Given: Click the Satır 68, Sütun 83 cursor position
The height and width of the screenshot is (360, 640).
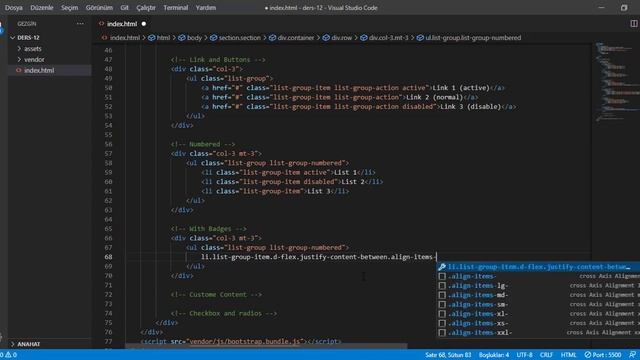Looking at the screenshot, I should [448, 355].
